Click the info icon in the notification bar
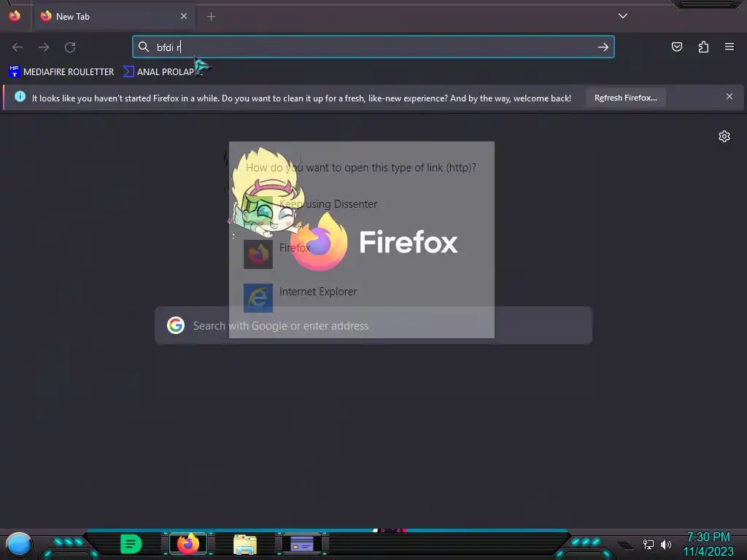The image size is (747, 560). (x=20, y=97)
